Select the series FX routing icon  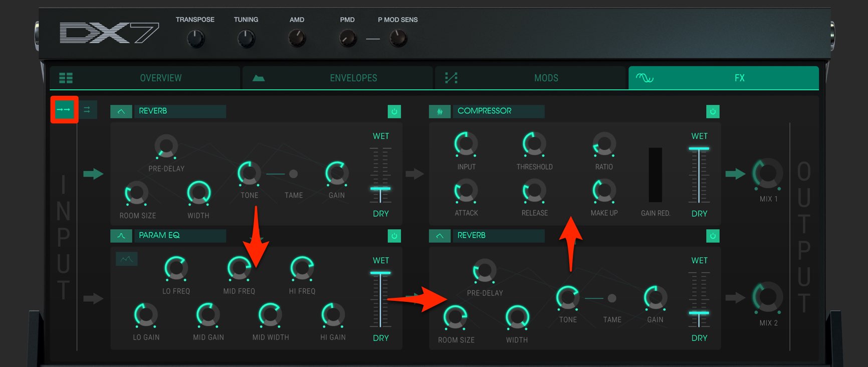(64, 110)
